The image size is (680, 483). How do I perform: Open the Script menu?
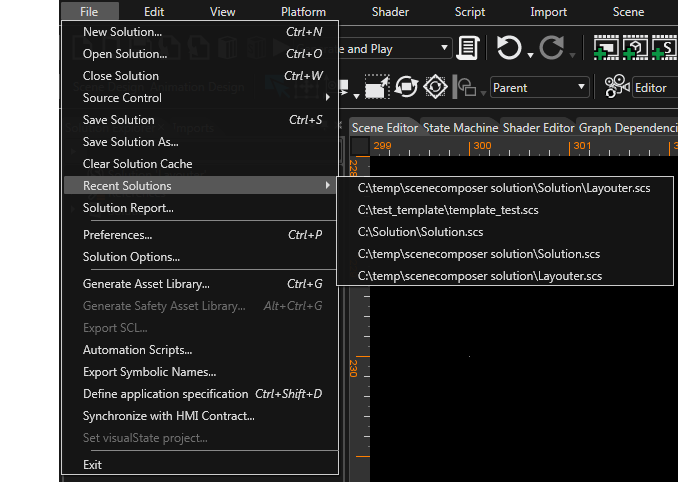pos(470,12)
